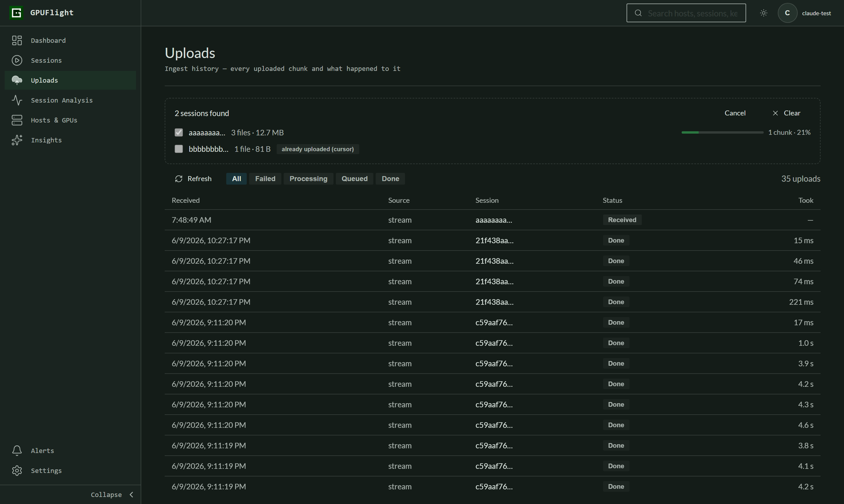Click the Status column header
Screen dimensions: 844x504
612,200
